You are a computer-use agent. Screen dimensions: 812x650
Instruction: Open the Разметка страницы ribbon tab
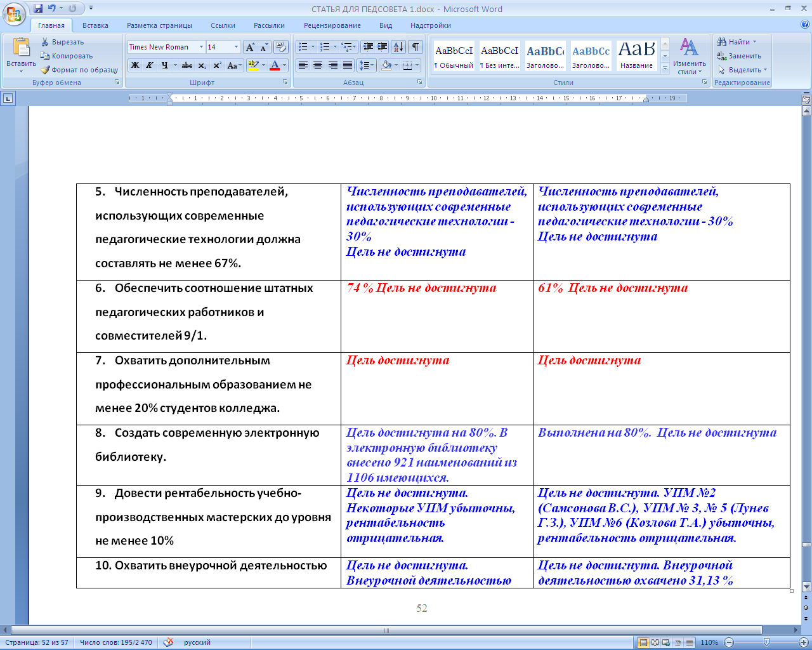point(159,25)
